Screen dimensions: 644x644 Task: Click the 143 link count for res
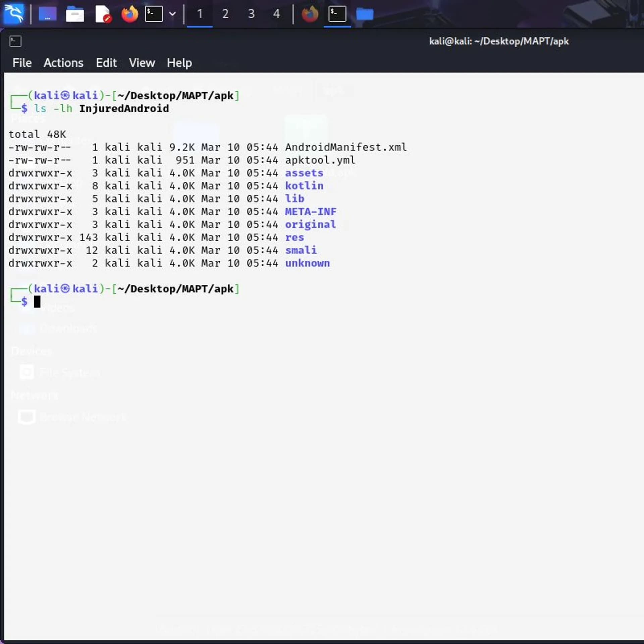pos(89,237)
